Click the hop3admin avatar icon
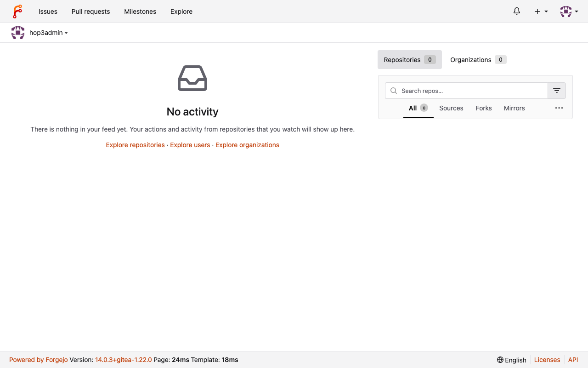This screenshot has width=588, height=368. click(18, 33)
